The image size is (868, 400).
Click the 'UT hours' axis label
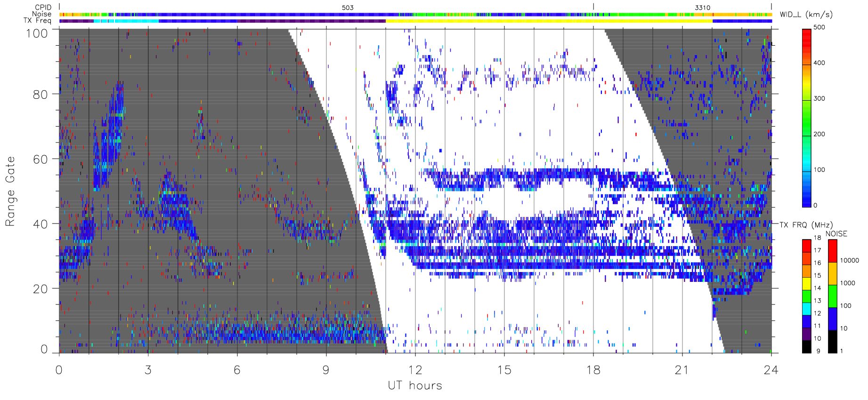pos(415,385)
